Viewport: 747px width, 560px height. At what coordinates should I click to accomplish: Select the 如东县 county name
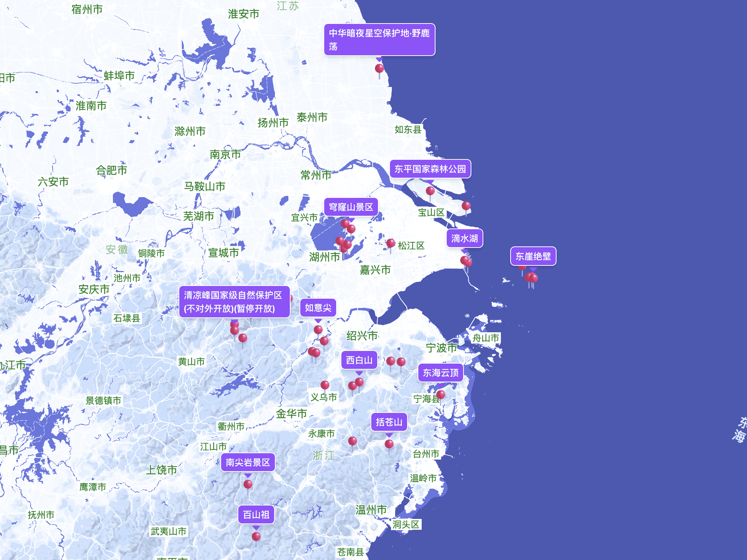[408, 130]
